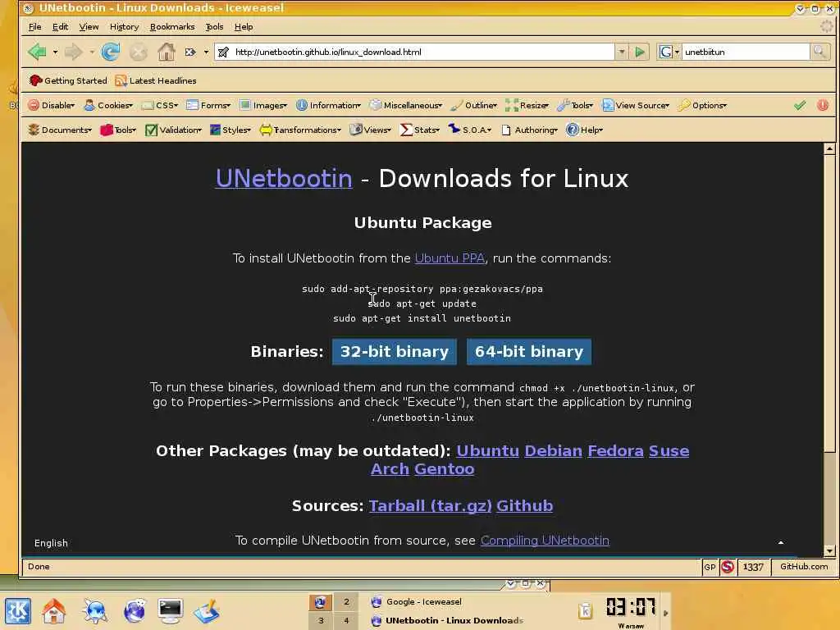The height and width of the screenshot is (630, 840).
Task: Open the Transformations toolbar menu
Action: coord(300,130)
